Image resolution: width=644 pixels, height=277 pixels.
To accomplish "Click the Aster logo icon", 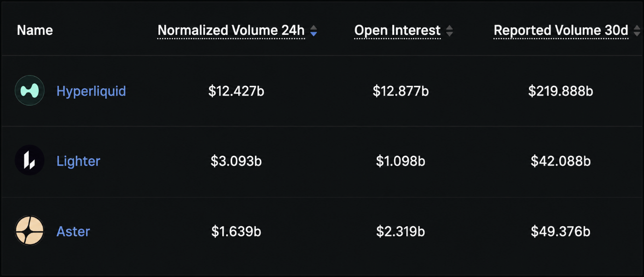I will click(x=29, y=231).
